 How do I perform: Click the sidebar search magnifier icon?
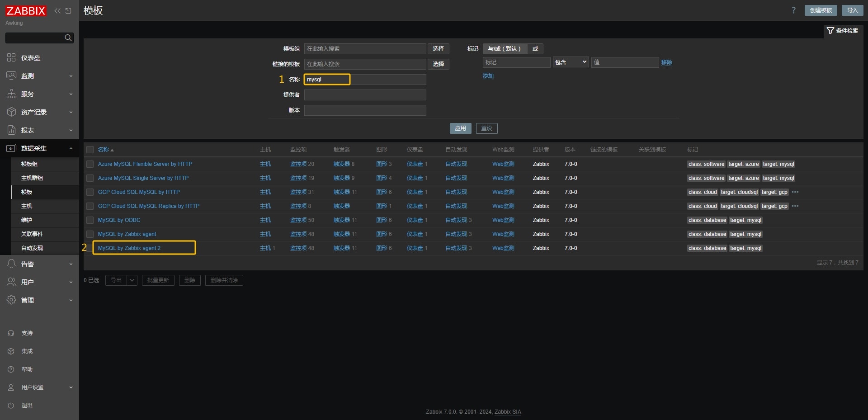tap(68, 38)
